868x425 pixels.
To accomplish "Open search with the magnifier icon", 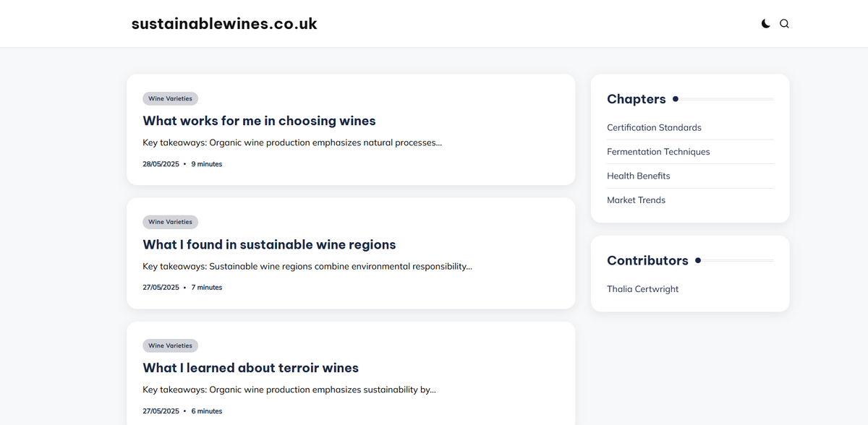I will 784,24.
